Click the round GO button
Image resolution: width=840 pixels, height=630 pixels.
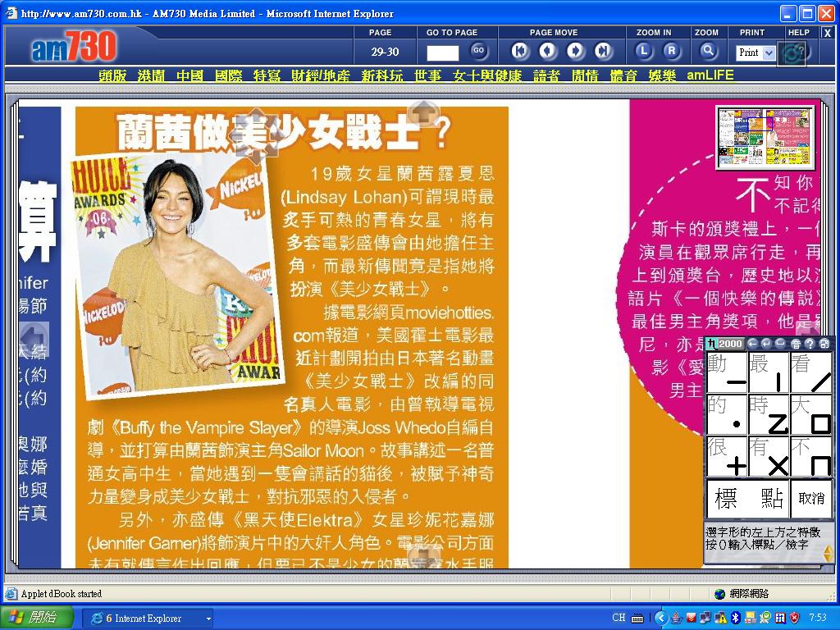478,51
